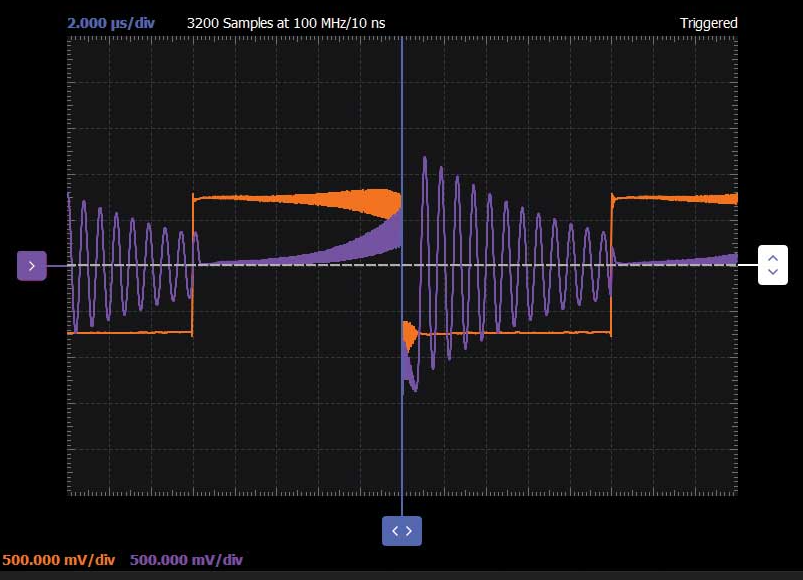Screen dimensions: 803x580
Task: Select the orange 500.000 mV/div channel scale
Action: click(x=59, y=560)
